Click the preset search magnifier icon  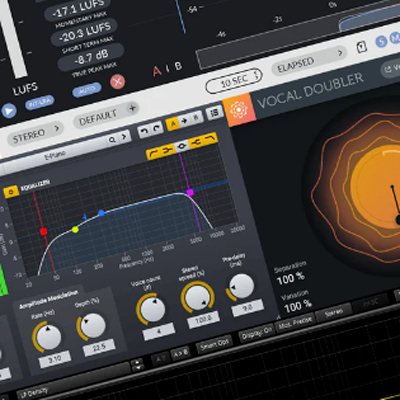[112, 139]
